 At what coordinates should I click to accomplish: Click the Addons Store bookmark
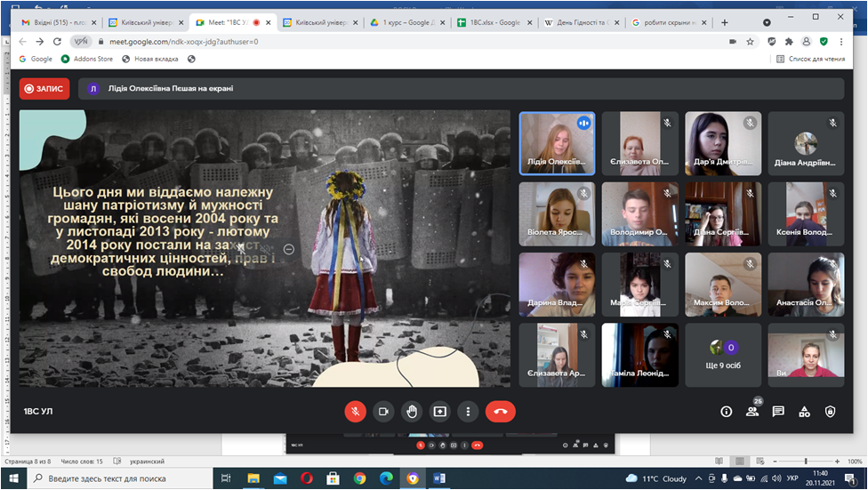click(x=87, y=59)
